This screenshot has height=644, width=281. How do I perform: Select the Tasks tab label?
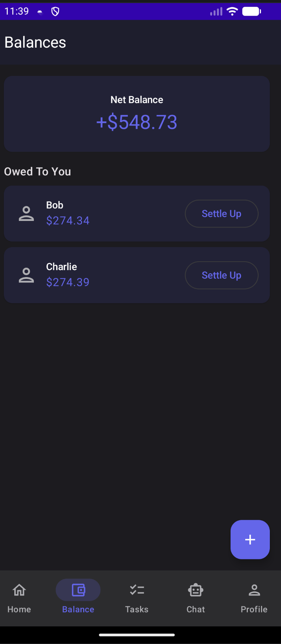pos(137,609)
